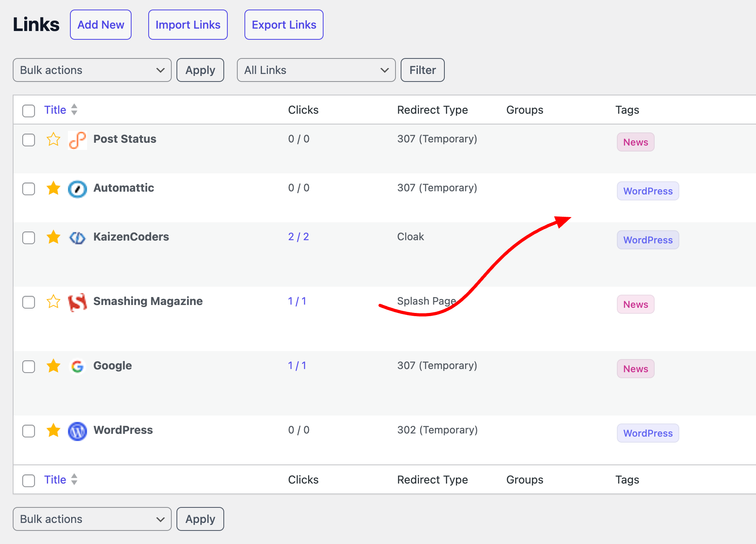
Task: Unstar the Automattic link
Action: pyautogui.click(x=53, y=188)
